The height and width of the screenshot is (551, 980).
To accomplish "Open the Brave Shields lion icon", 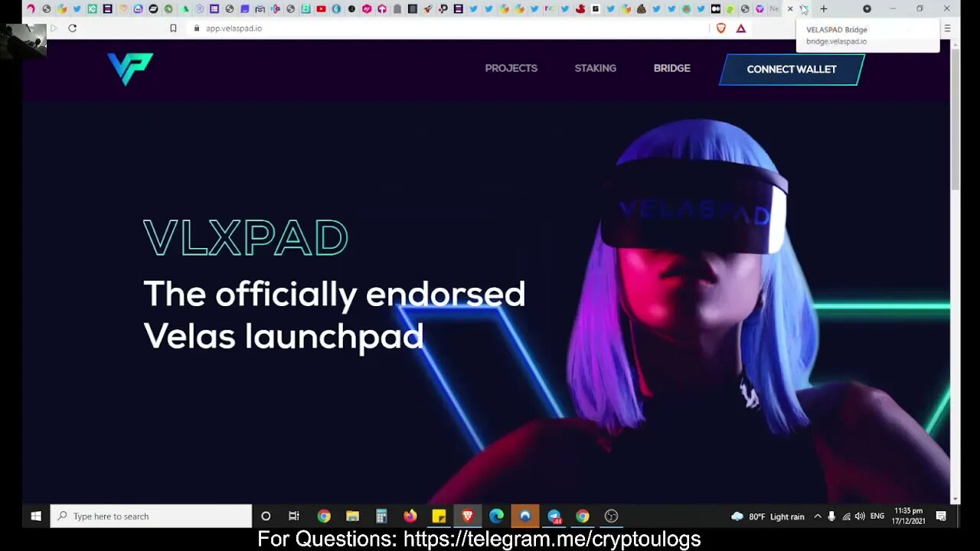I will pos(720,28).
